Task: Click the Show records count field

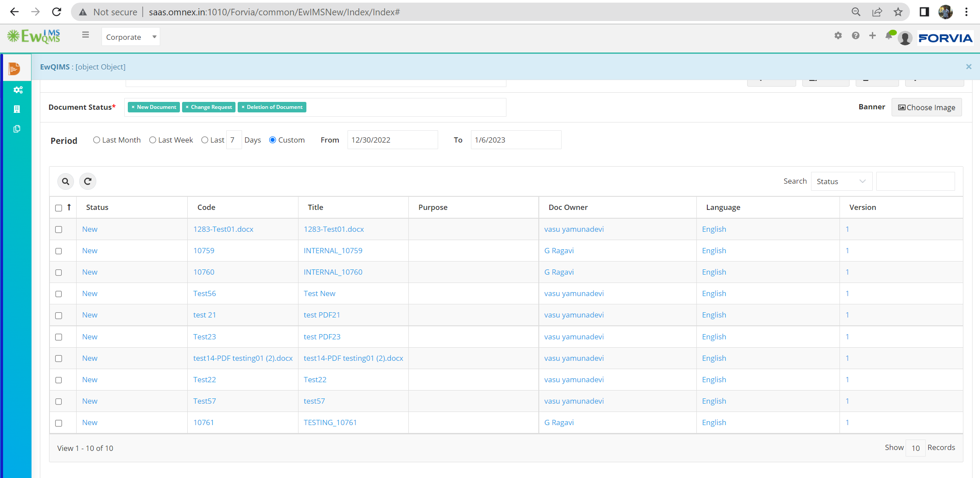Action: pos(915,448)
